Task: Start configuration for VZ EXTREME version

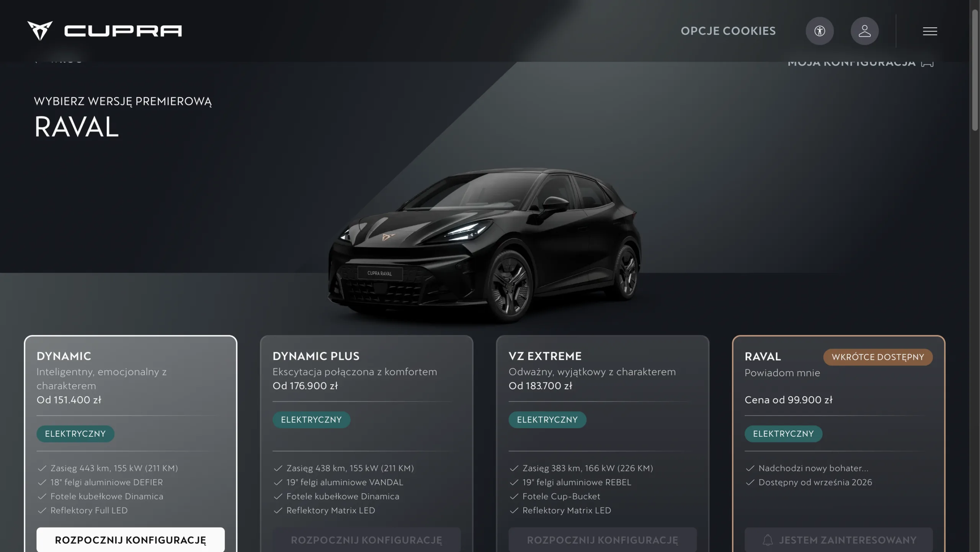Action: point(603,540)
